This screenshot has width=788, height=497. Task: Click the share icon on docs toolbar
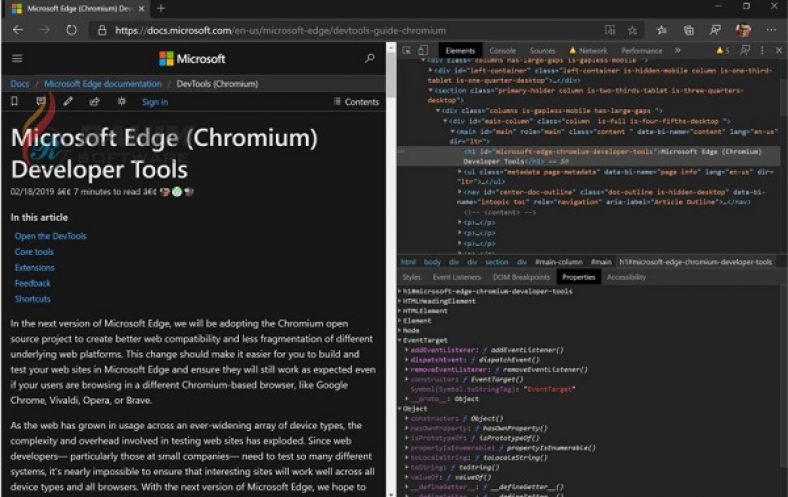pyautogui.click(x=94, y=102)
